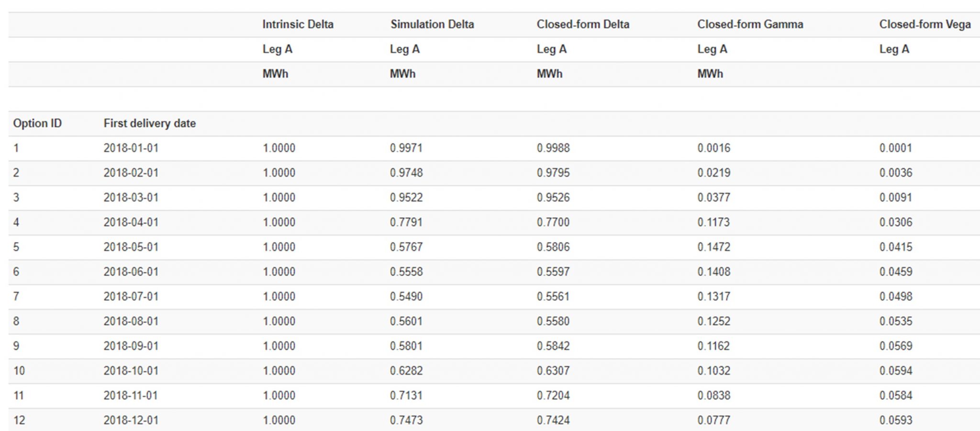Screen dimensions: 980x431
Task: Click Simulation Delta value 0.9971
Action: pos(406,148)
